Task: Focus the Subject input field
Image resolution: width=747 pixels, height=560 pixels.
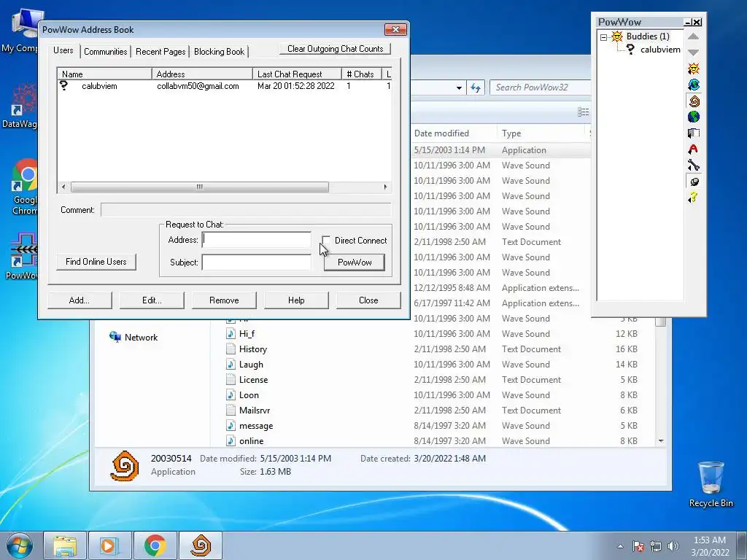Action: (x=256, y=262)
